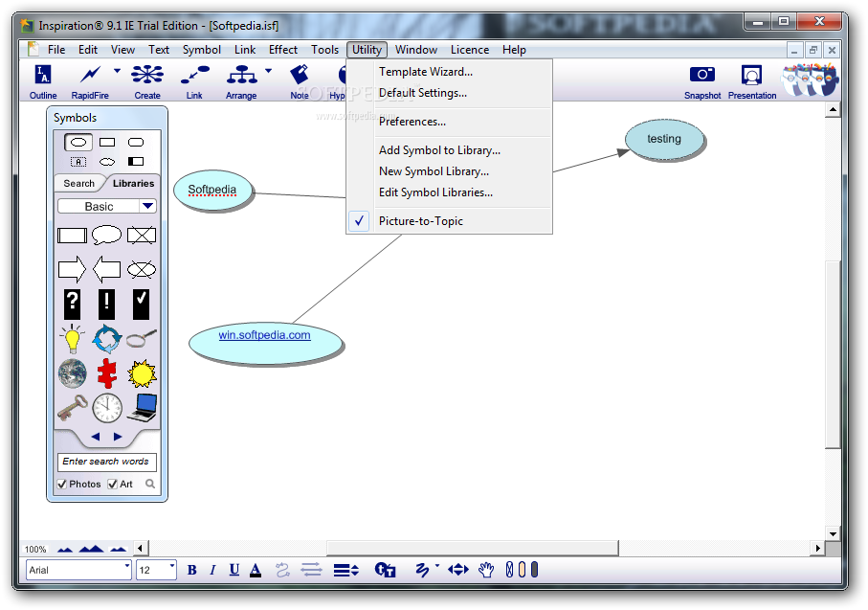Select the light bulb symbol
868x610 pixels.
pos(72,339)
